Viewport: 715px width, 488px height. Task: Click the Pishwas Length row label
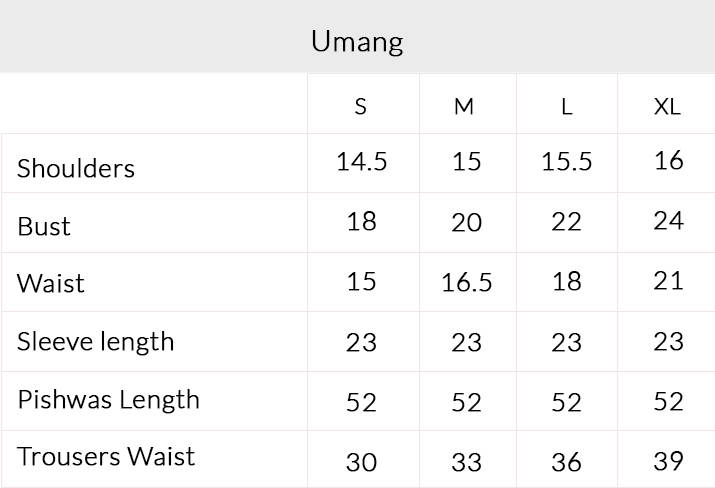[109, 399]
